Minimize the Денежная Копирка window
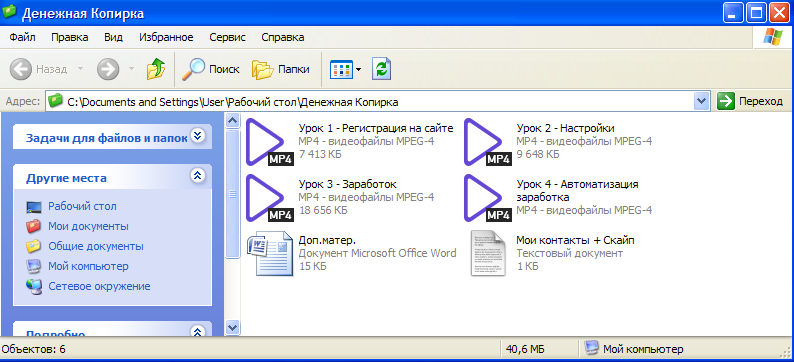Viewport: 794px width, 362px height. (x=733, y=12)
